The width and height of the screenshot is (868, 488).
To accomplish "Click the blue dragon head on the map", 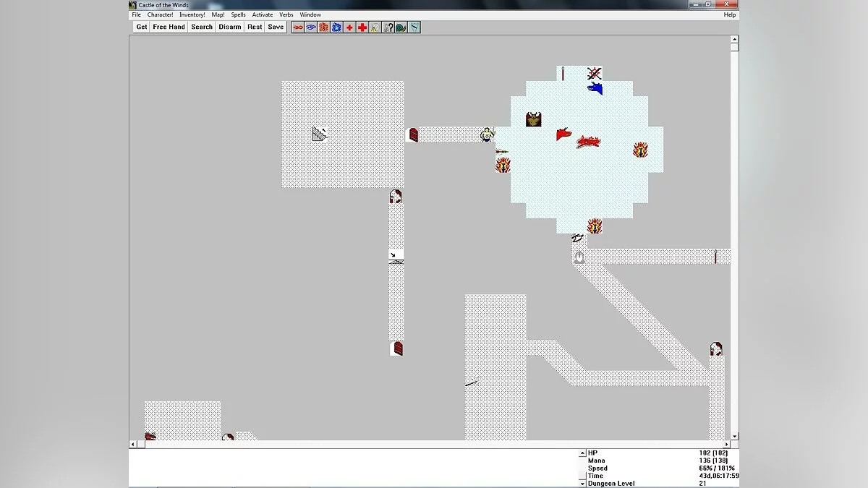I will click(x=595, y=88).
